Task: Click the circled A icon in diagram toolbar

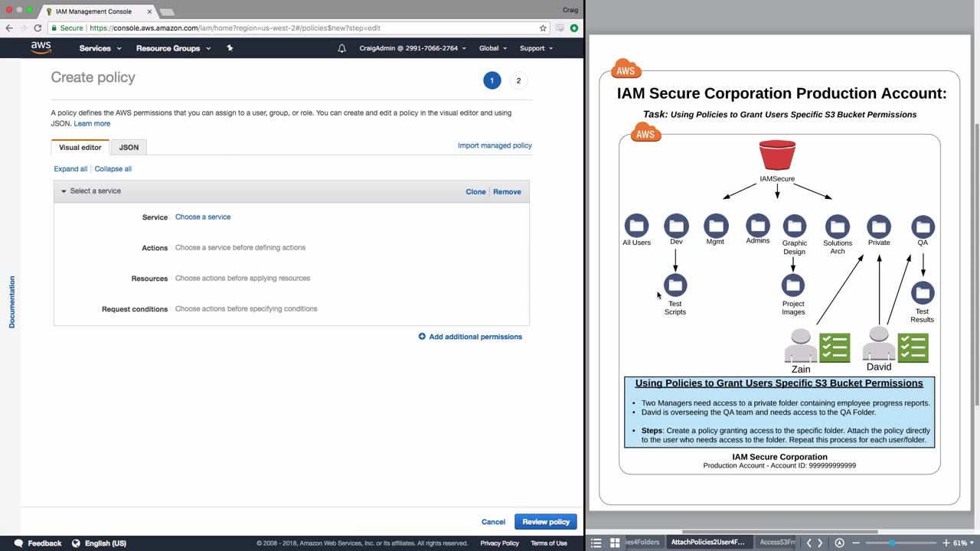Action: pyautogui.click(x=840, y=543)
